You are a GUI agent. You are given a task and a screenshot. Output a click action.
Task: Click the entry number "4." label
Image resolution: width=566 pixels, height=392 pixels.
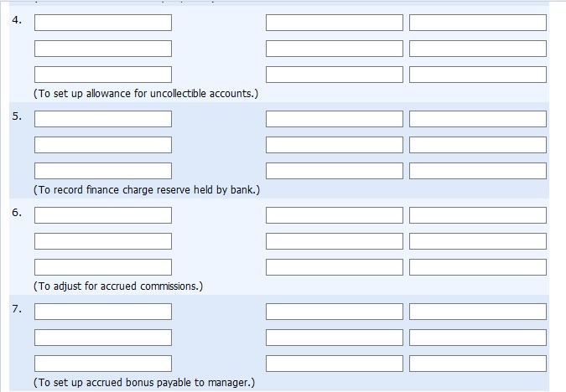coord(17,20)
